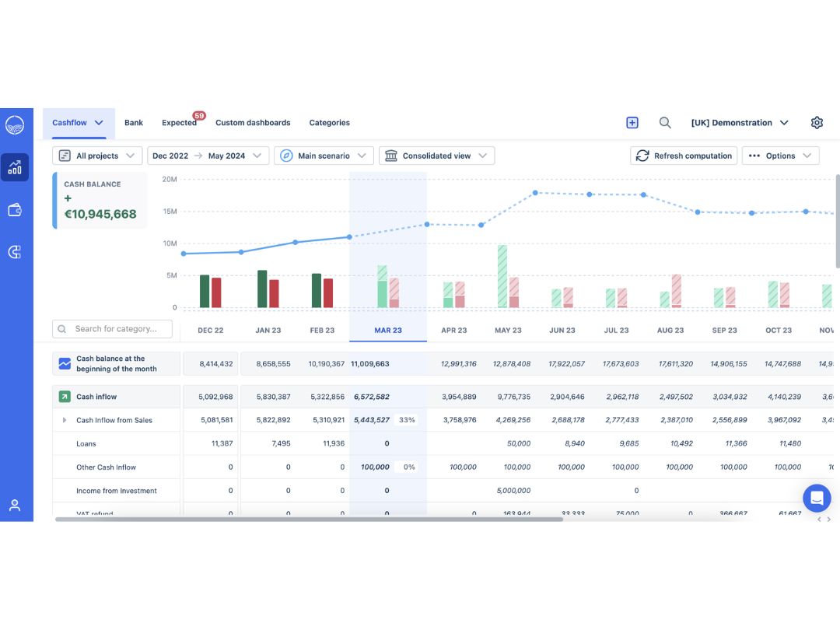Image resolution: width=840 pixels, height=630 pixels.
Task: Click the blue plus add icon
Action: (632, 123)
